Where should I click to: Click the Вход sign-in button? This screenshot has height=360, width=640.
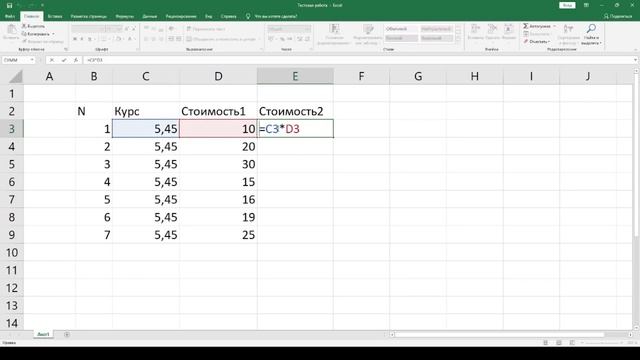tap(567, 5)
